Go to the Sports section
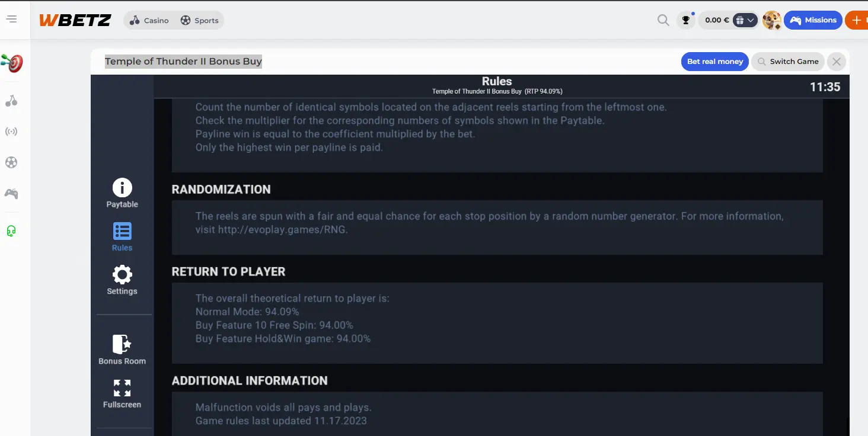This screenshot has width=868, height=436. point(200,21)
